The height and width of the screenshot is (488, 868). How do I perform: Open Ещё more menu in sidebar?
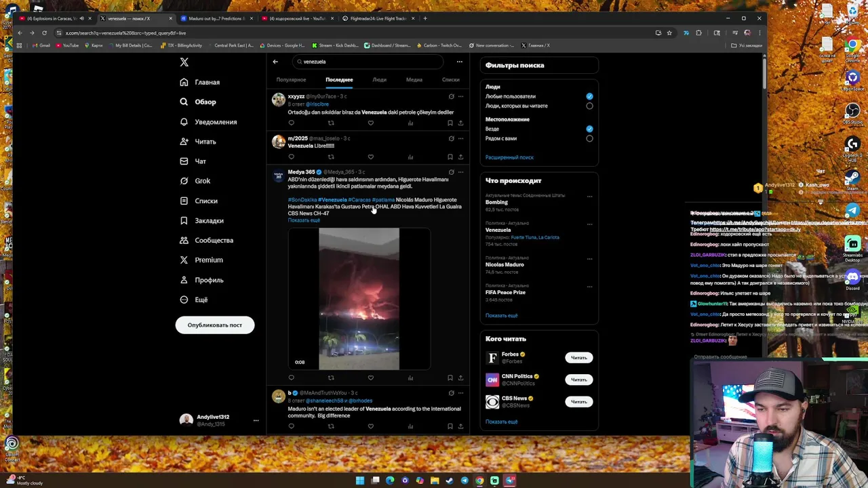coord(194,300)
